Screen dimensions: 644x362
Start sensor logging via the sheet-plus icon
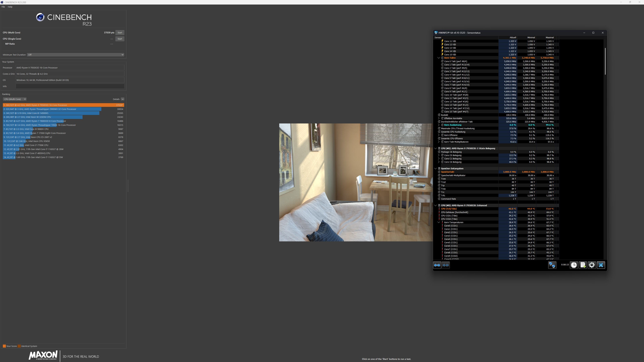coord(583,265)
